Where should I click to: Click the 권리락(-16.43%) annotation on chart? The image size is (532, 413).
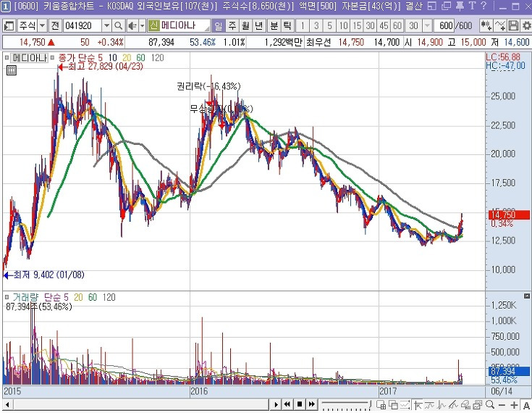click(x=208, y=86)
